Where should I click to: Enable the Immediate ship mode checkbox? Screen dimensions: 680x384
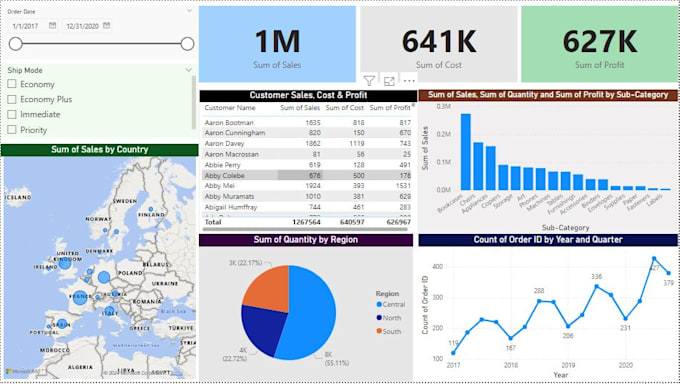[x=12, y=115]
